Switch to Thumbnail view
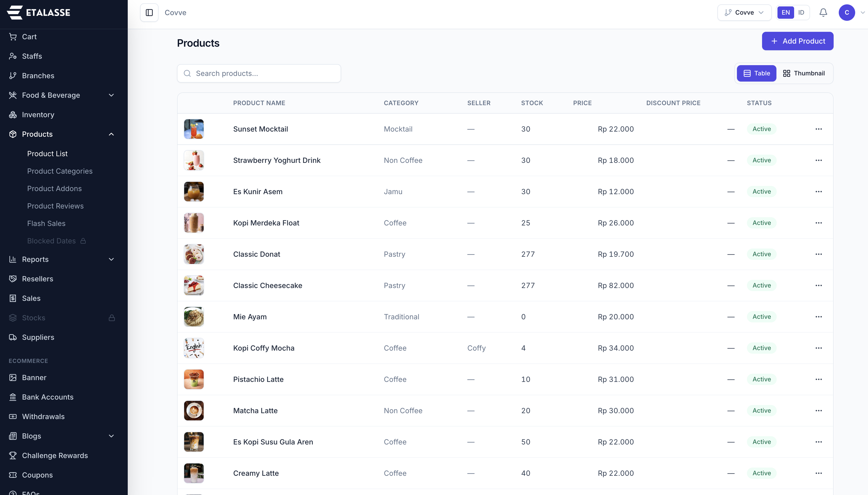This screenshot has height=495, width=868. point(804,73)
